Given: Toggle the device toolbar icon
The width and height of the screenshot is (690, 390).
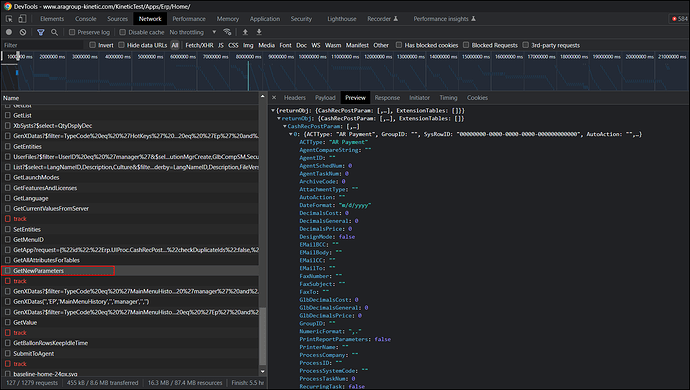Looking at the screenshot, I should pyautogui.click(x=22, y=19).
